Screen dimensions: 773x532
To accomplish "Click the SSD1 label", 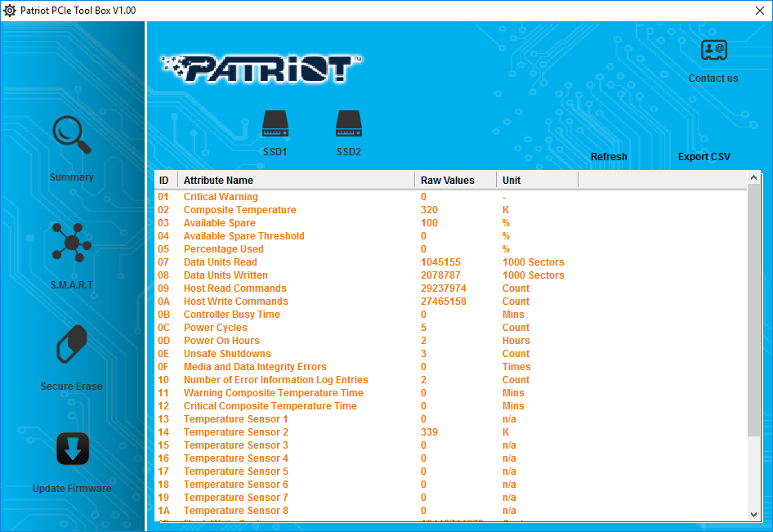I will pos(275,152).
